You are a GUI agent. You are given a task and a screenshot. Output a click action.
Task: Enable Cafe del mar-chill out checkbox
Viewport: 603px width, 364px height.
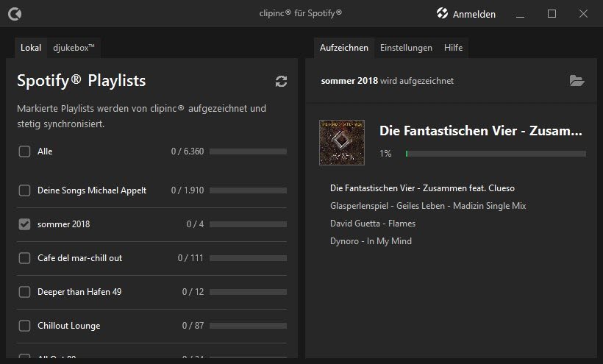click(x=24, y=258)
